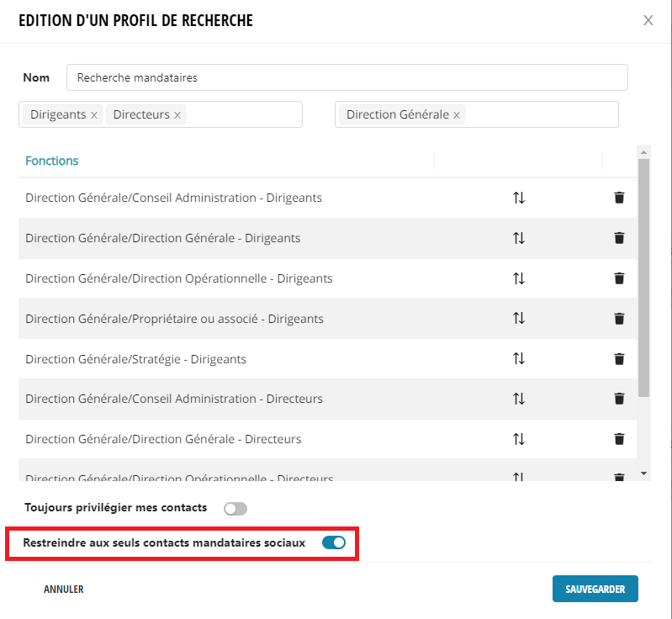Reorder Stratégie - Dirigeants row
This screenshot has width=672, height=619.
[x=519, y=358]
